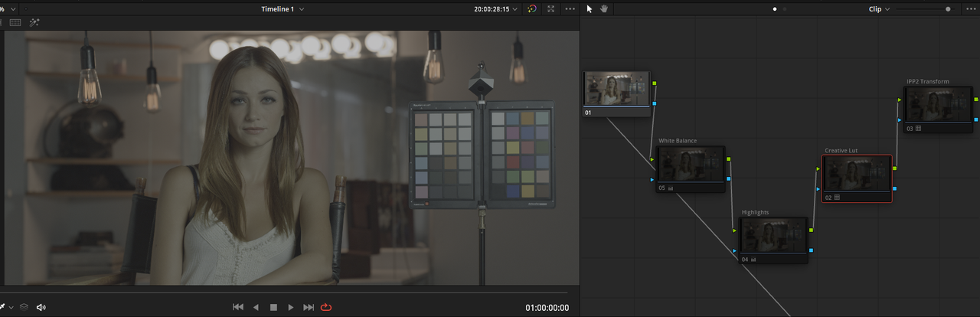Select White Balance node 05
Screen dimensions: 980x317
691,169
